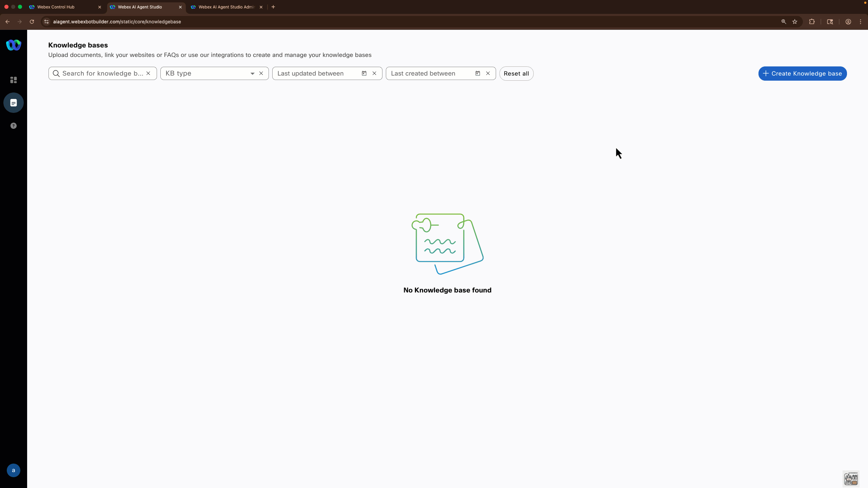Select the Knowledge base sidebar icon
Viewport: 868px width, 488px height.
pyautogui.click(x=14, y=103)
